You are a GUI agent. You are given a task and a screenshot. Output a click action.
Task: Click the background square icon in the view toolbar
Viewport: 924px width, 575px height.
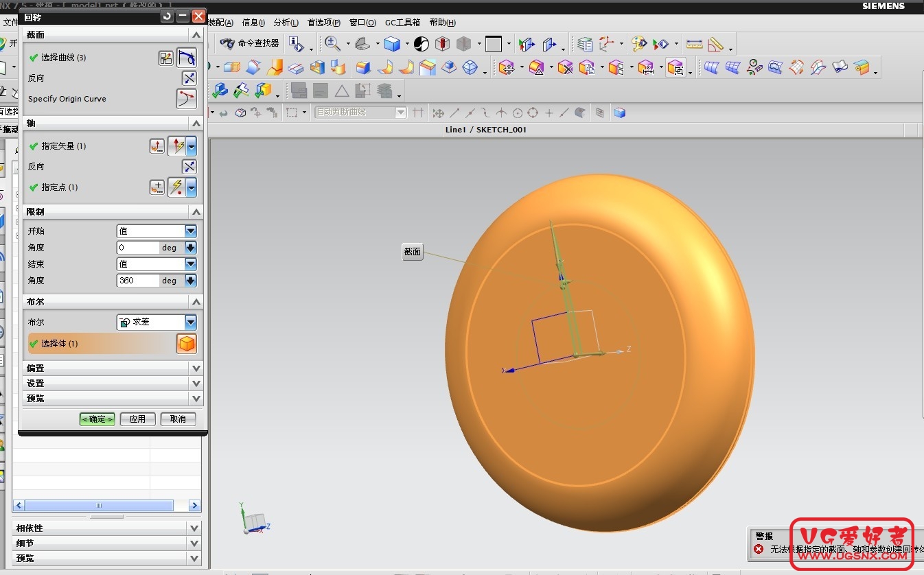(x=494, y=45)
